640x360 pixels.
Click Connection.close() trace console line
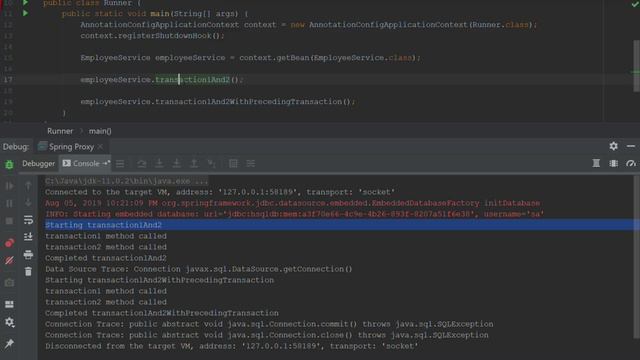(x=267, y=335)
